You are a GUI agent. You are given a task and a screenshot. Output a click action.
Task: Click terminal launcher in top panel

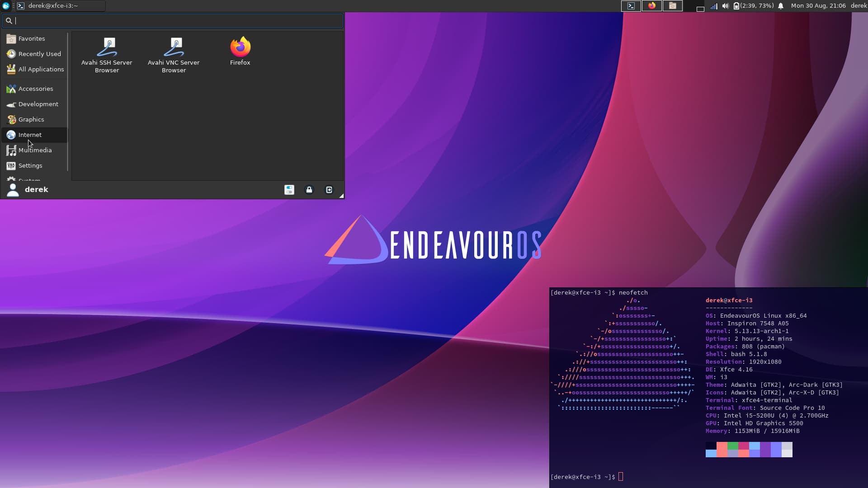(x=631, y=6)
